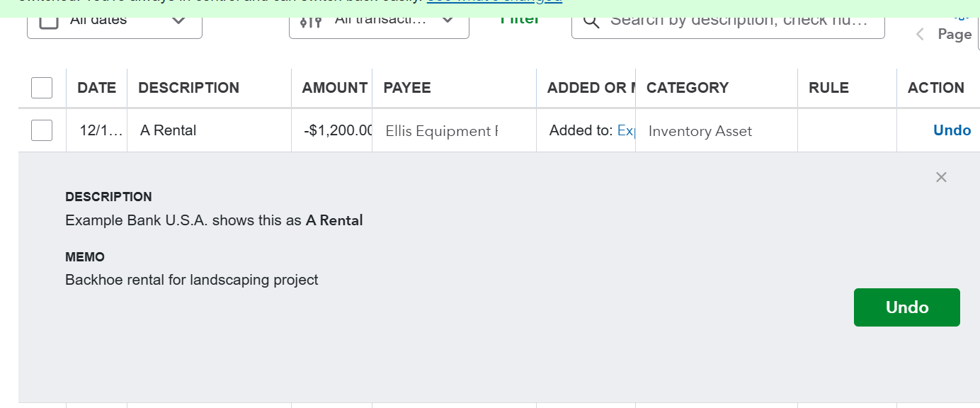Click the filter sliders icon
Viewport: 980px width, 408px height.
pos(311,21)
